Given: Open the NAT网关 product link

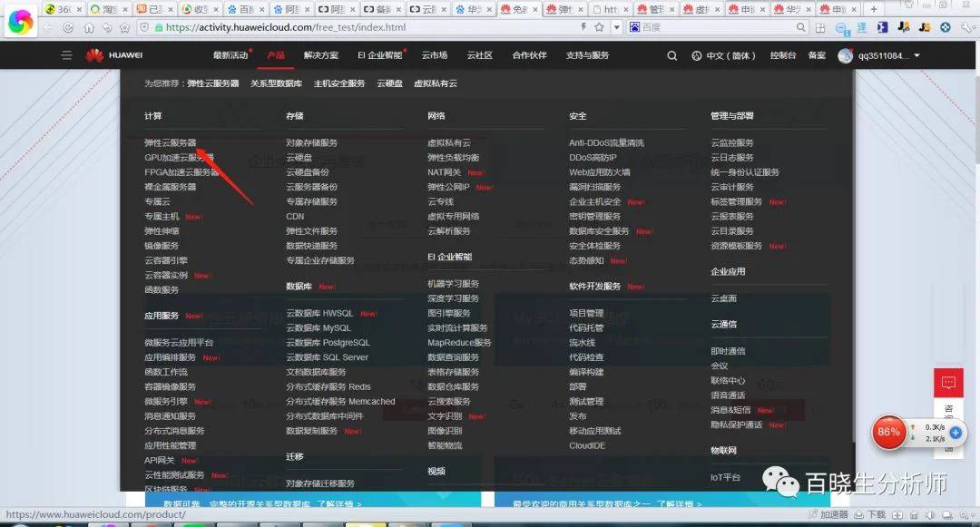Looking at the screenshot, I should pyautogui.click(x=445, y=172).
